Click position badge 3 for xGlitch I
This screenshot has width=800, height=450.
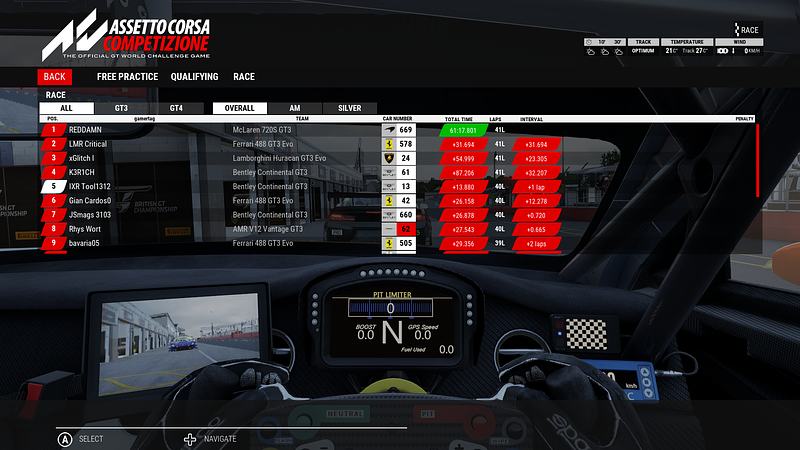pyautogui.click(x=54, y=158)
